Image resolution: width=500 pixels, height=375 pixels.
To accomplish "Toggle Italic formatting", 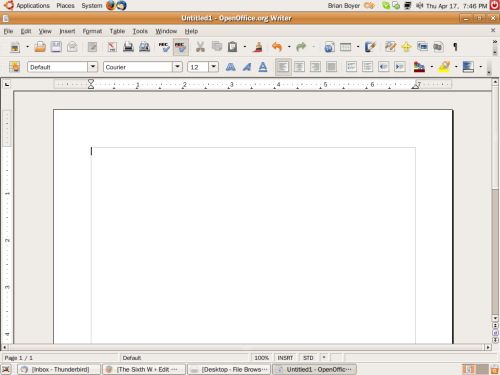I will 247,67.
